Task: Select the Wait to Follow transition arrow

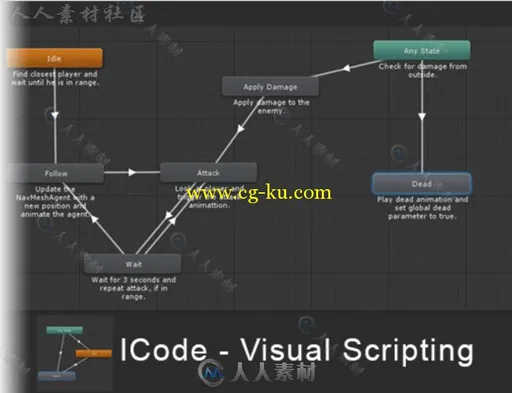Action: pos(95,219)
